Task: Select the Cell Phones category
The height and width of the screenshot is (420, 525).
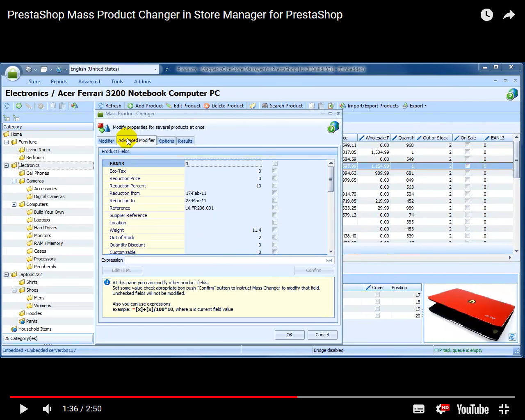Action: point(37,173)
